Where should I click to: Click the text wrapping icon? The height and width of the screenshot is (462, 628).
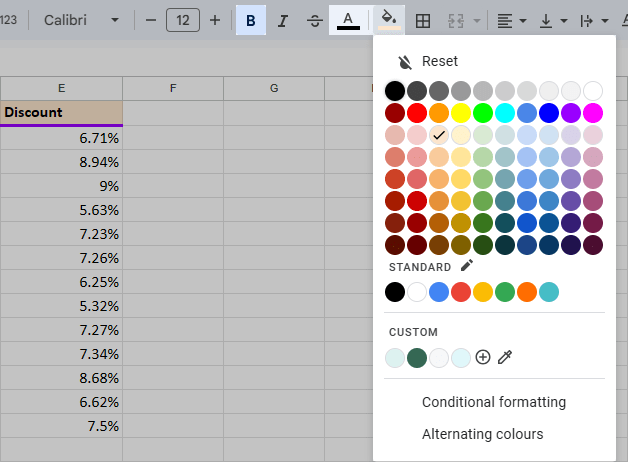click(x=587, y=20)
